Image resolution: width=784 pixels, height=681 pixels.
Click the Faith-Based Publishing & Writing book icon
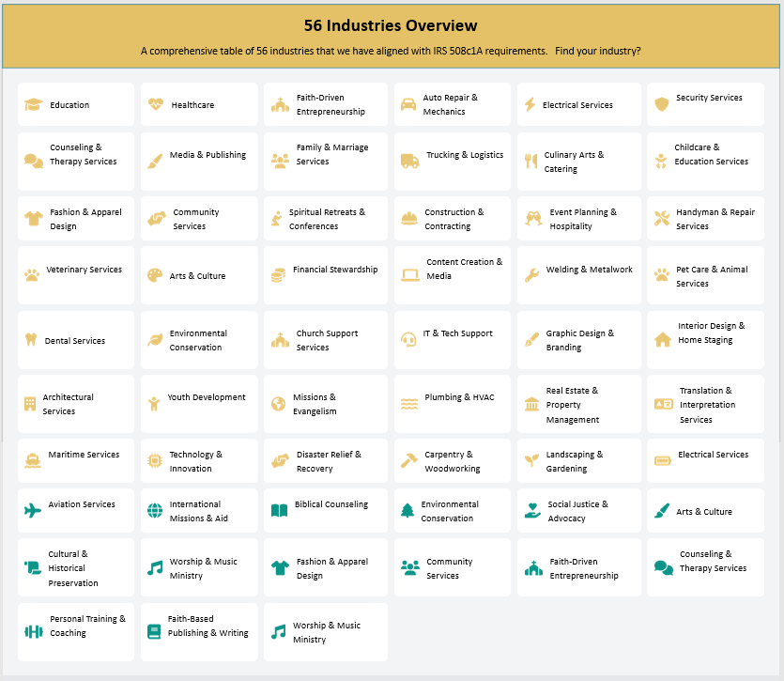(154, 632)
